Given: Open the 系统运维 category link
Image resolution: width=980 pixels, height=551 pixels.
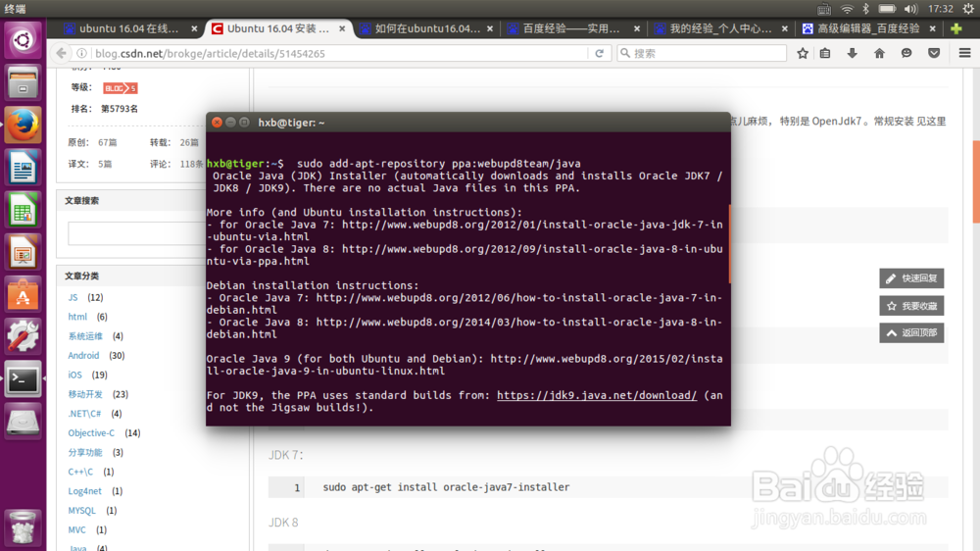Looking at the screenshot, I should pos(85,336).
